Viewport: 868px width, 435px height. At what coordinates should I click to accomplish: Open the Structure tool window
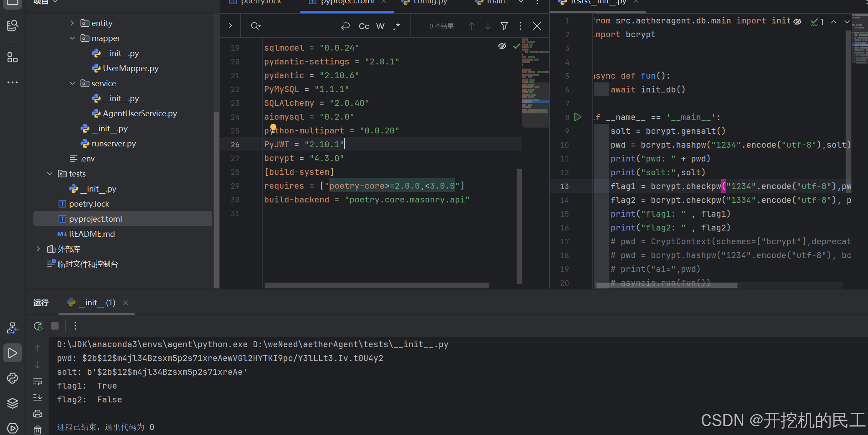[12, 58]
